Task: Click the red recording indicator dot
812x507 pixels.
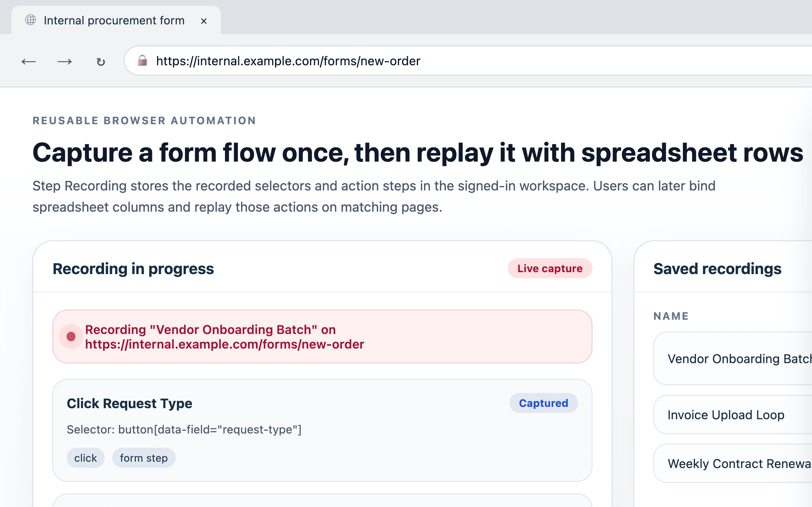Action: click(71, 336)
